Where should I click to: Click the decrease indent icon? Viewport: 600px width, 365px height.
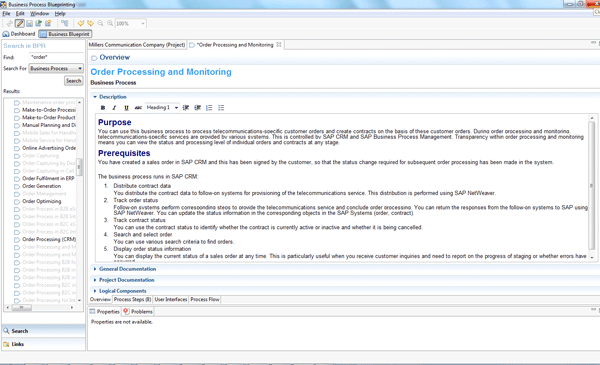(x=186, y=108)
